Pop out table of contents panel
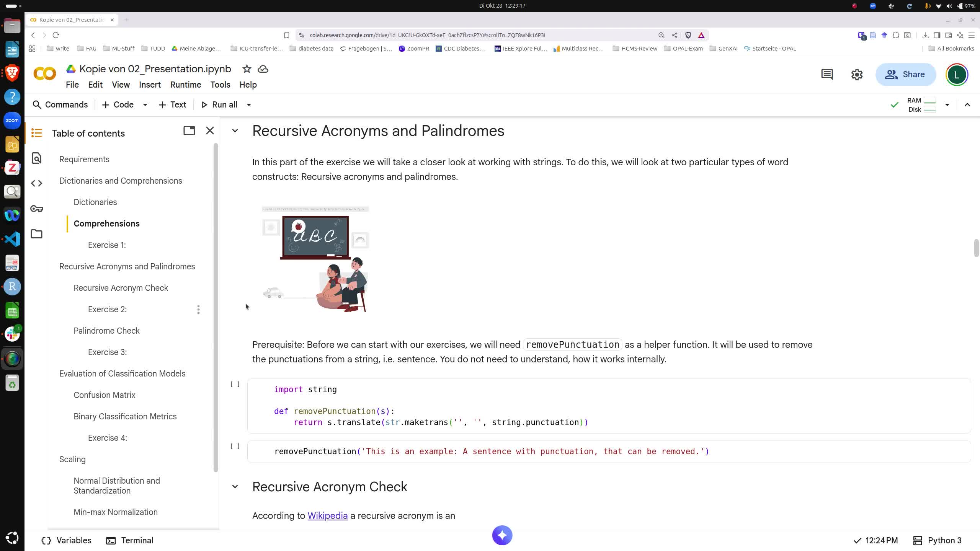 tap(189, 130)
